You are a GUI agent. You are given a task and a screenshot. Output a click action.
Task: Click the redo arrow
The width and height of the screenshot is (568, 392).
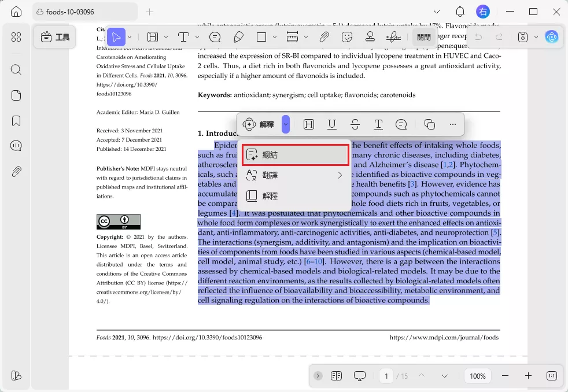coord(499,37)
